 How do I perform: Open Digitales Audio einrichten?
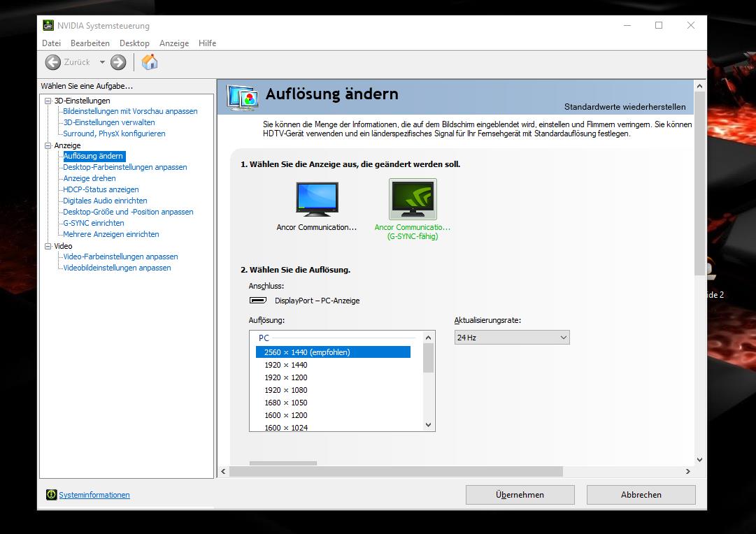[105, 201]
